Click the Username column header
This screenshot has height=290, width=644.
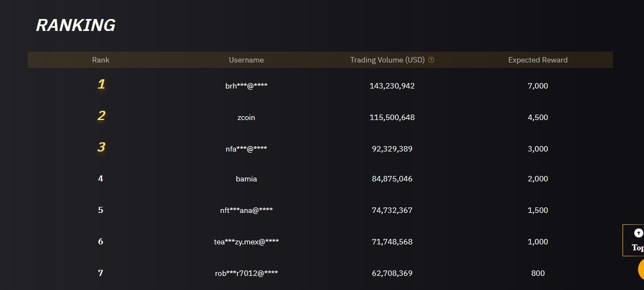[246, 60]
